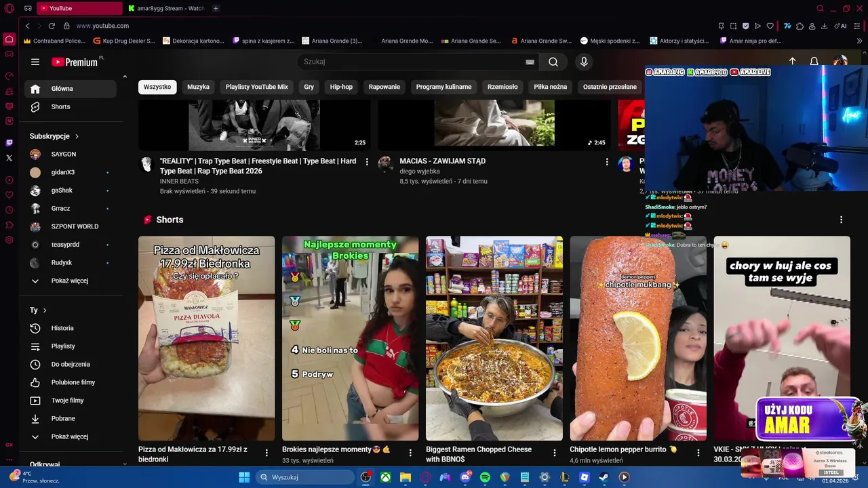Open the Pobrane downloads entry in sidebar

click(71, 418)
